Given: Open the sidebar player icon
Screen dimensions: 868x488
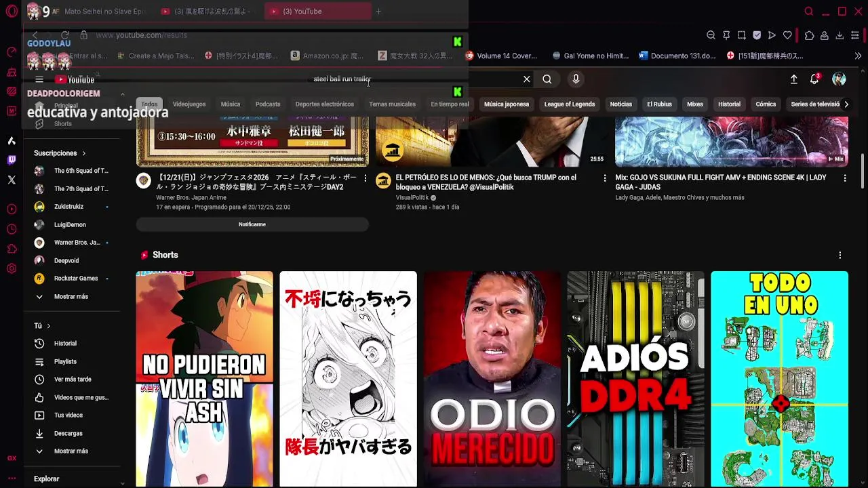Looking at the screenshot, I should (12, 209).
